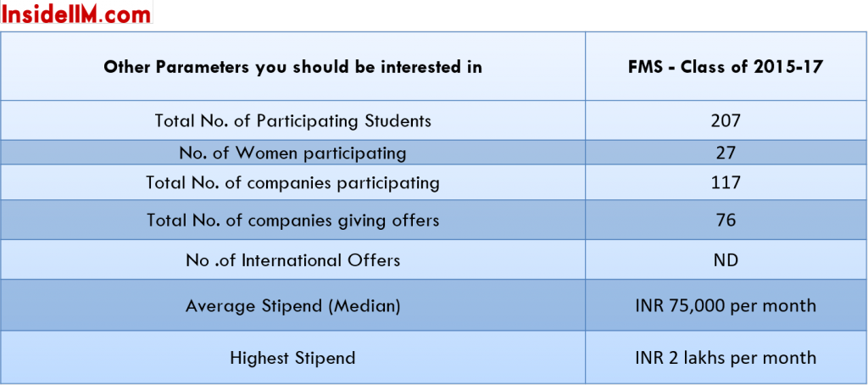The height and width of the screenshot is (385, 868).
Task: Select 'No .of International Offers' label
Action: pyautogui.click(x=292, y=259)
